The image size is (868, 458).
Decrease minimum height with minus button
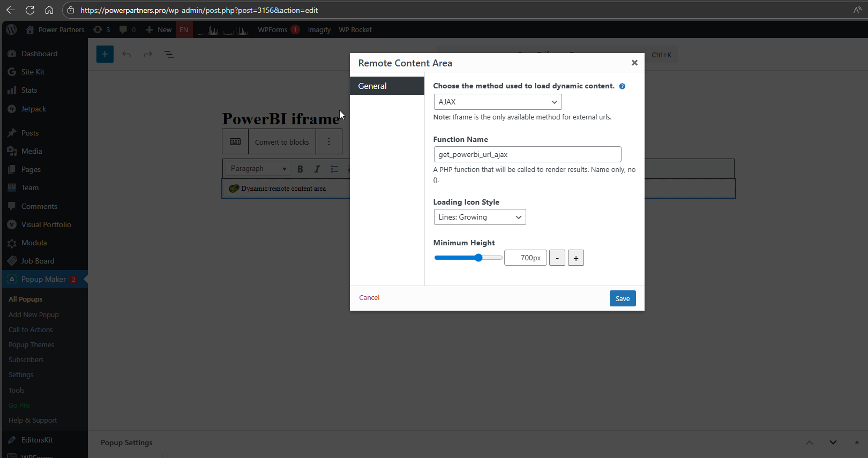pyautogui.click(x=557, y=258)
